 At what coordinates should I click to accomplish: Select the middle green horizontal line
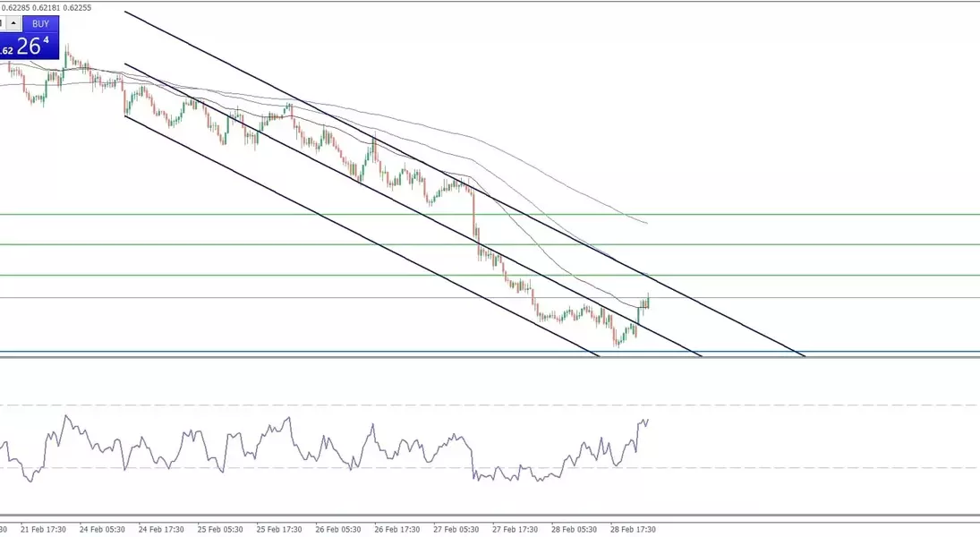805,244
